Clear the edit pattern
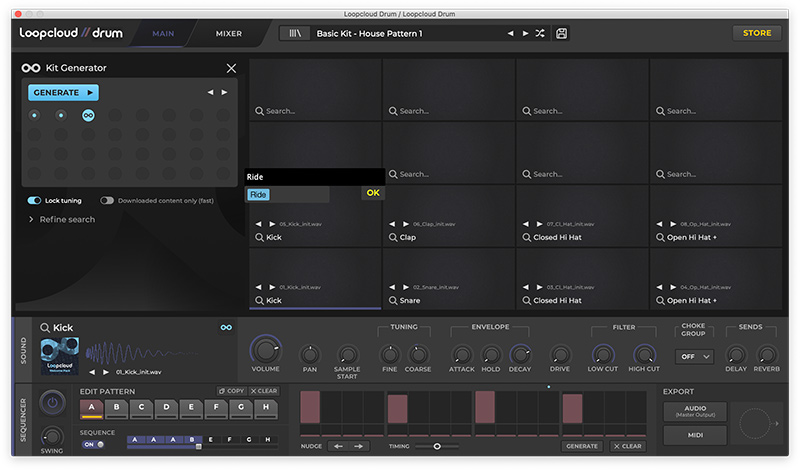This screenshot has width=800, height=470. 264,391
